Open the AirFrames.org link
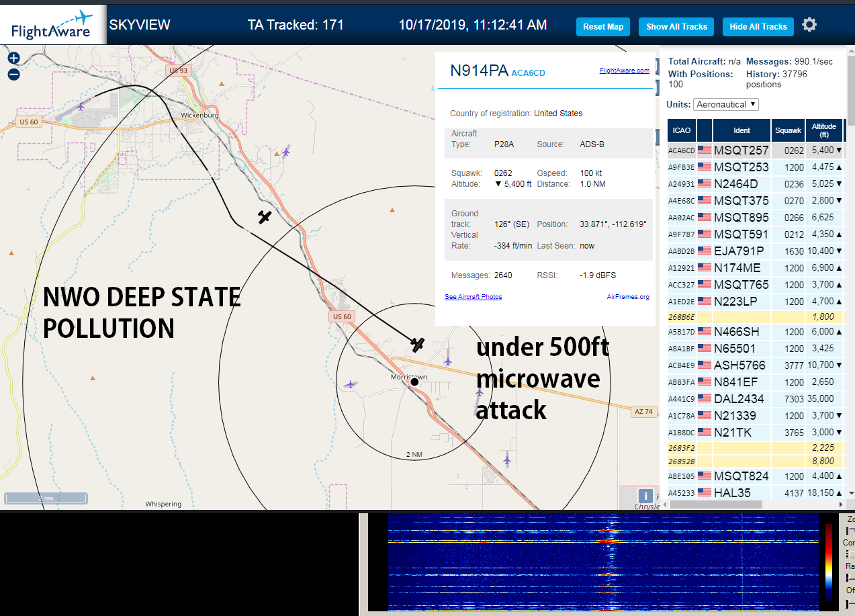Viewport: 855px width, 616px height. pos(628,297)
